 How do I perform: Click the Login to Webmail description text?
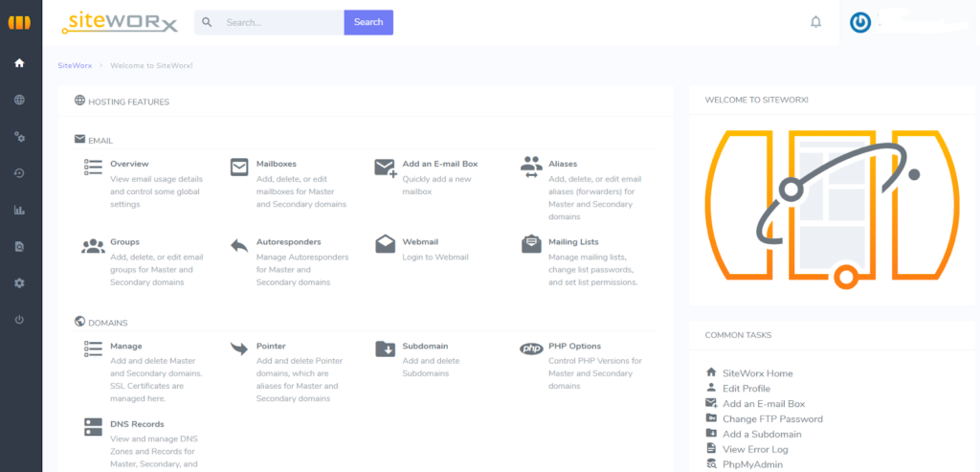point(435,257)
